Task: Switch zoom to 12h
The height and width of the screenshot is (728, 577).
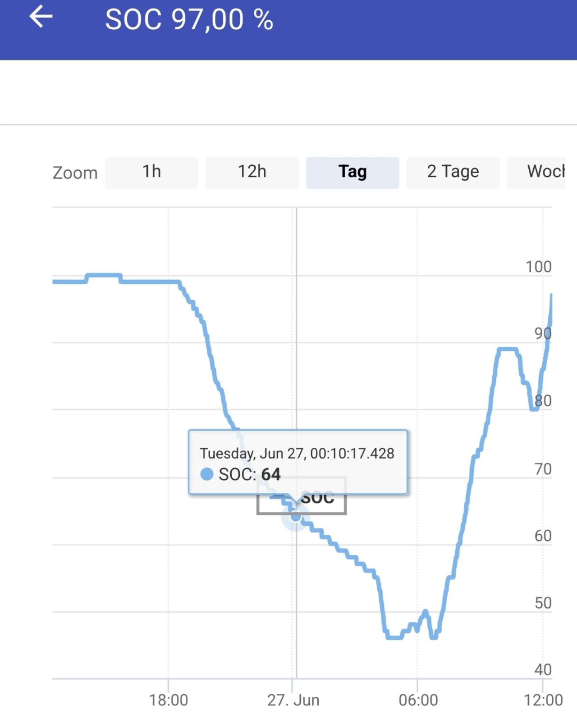Action: [x=252, y=173]
